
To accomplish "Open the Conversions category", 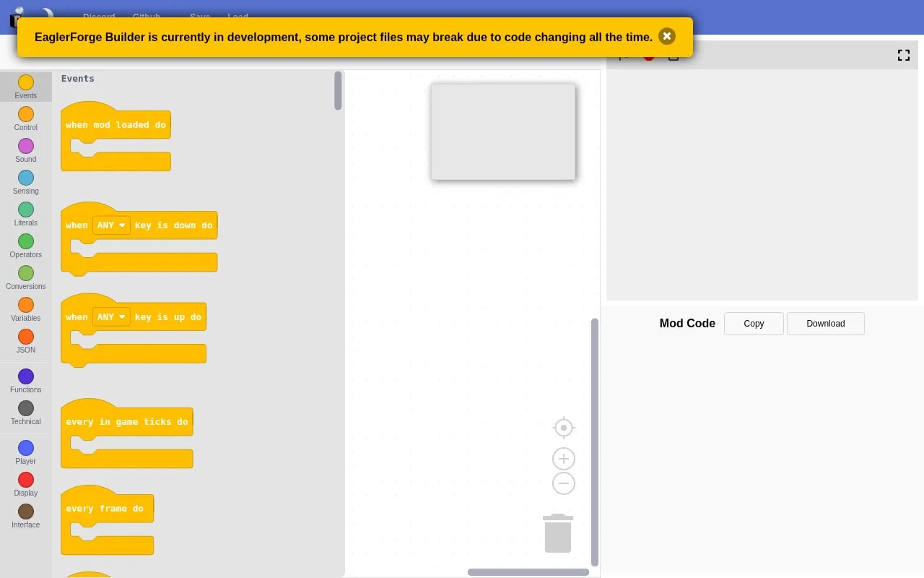I will [26, 277].
